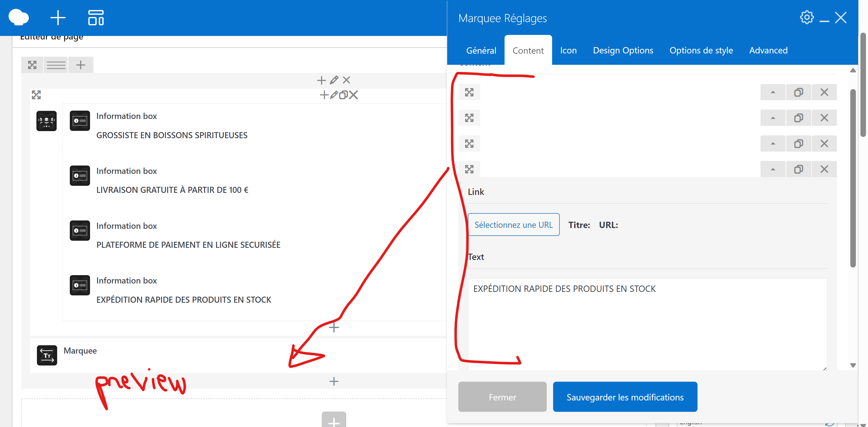Click the carousel element icon beside the info boxes
The height and width of the screenshot is (427, 868).
click(47, 121)
